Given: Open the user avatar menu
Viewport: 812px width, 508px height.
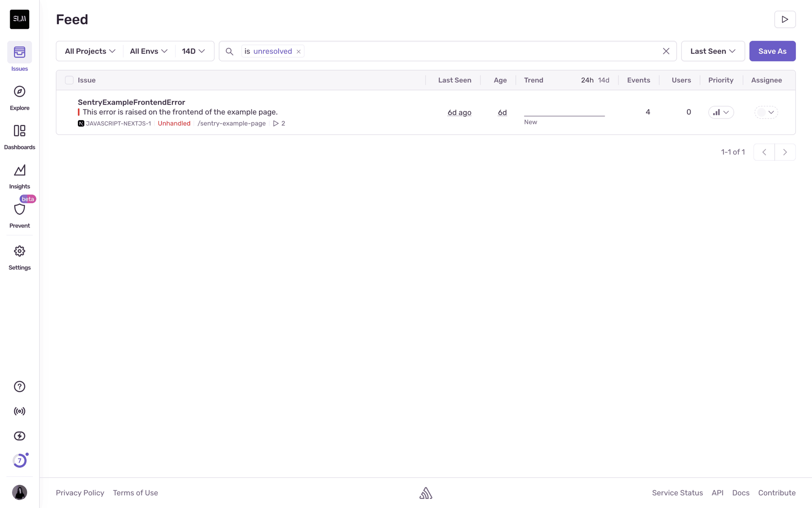Looking at the screenshot, I should pos(19,492).
